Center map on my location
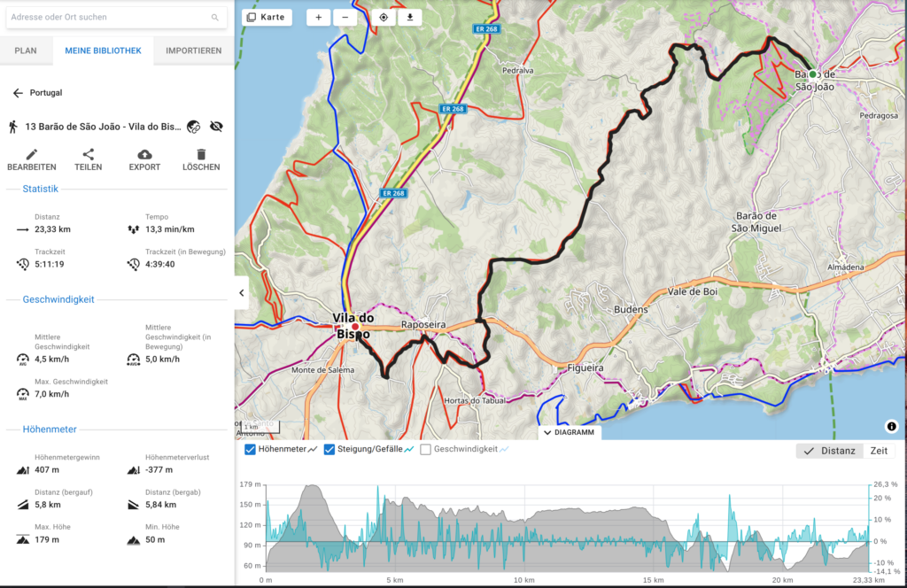The image size is (907, 588). 384,18
